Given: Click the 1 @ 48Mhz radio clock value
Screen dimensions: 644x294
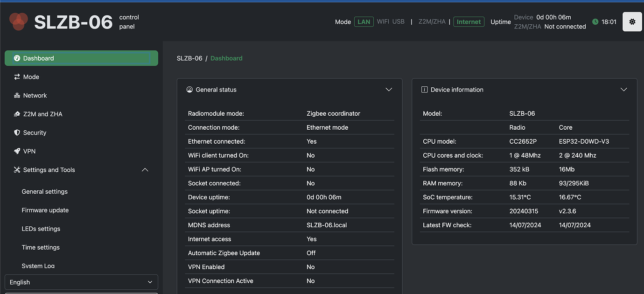Looking at the screenshot, I should [x=525, y=155].
